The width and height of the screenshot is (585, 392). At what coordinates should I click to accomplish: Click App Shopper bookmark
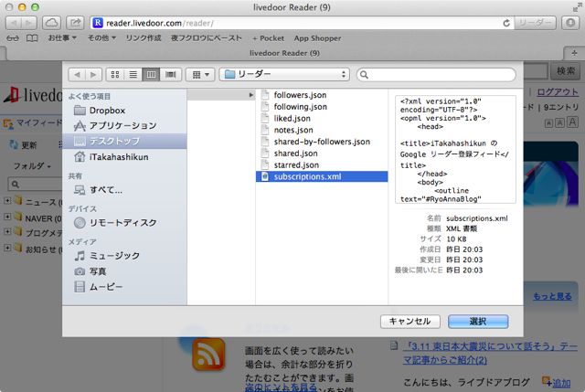coord(317,38)
